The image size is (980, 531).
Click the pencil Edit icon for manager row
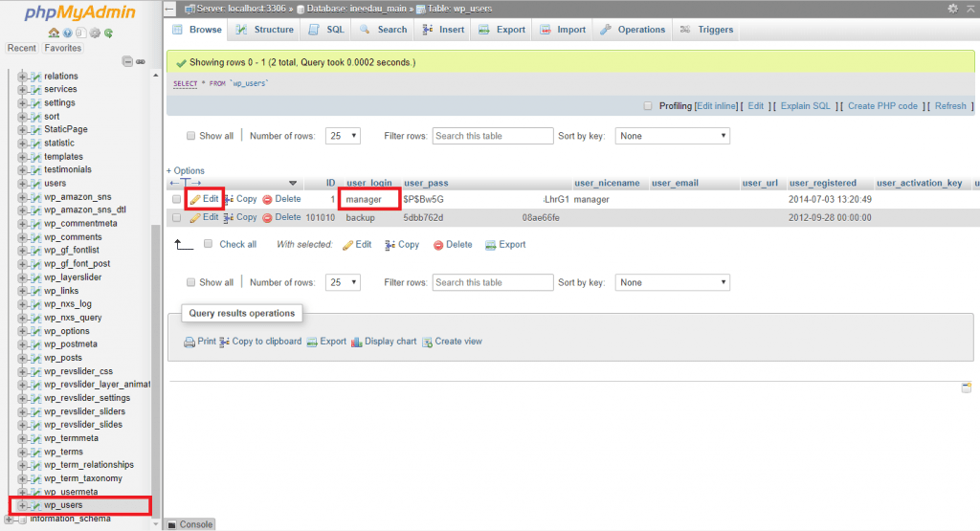[195, 199]
